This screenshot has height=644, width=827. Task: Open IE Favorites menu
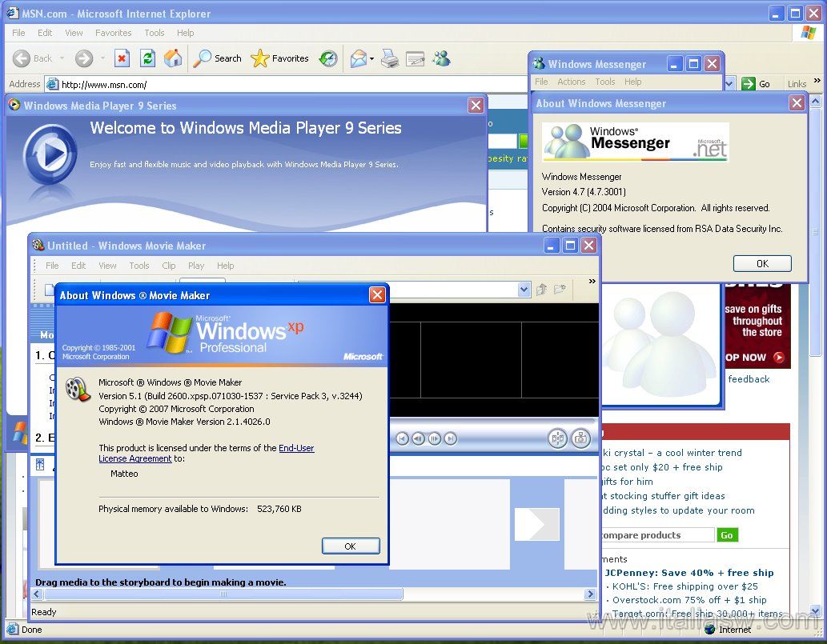(114, 33)
